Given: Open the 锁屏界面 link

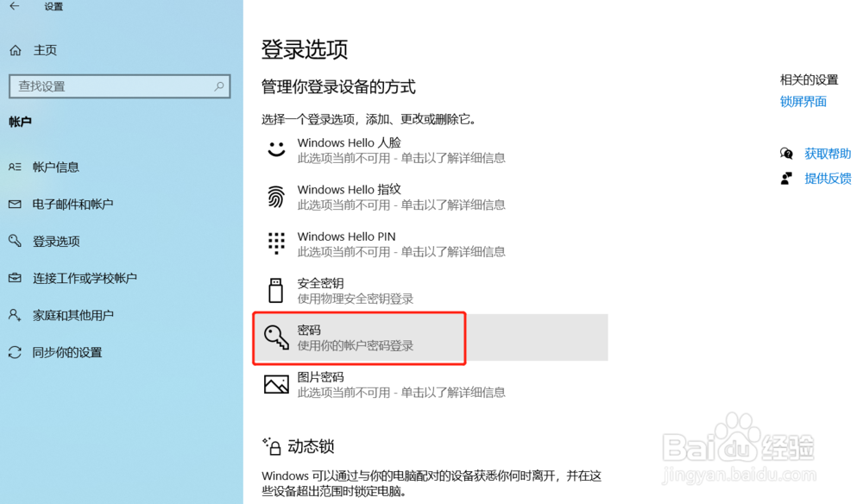Looking at the screenshot, I should [803, 101].
